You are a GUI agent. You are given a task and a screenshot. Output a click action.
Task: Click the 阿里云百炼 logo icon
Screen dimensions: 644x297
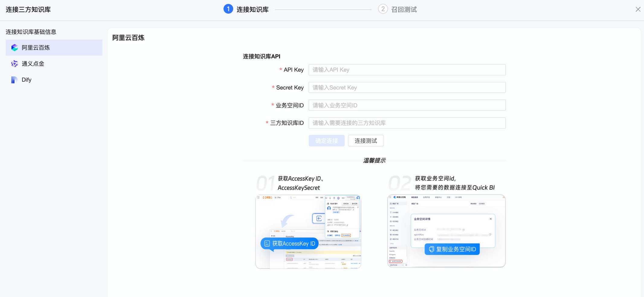(14, 47)
